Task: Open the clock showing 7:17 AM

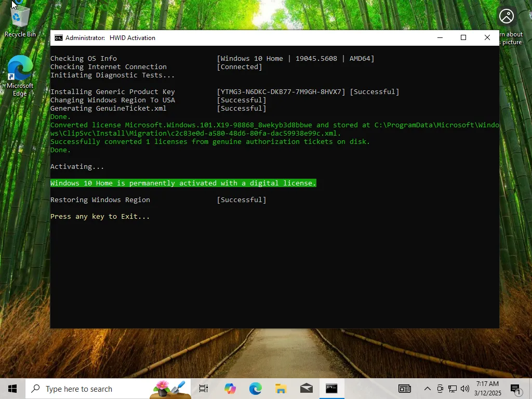Action: click(x=487, y=389)
